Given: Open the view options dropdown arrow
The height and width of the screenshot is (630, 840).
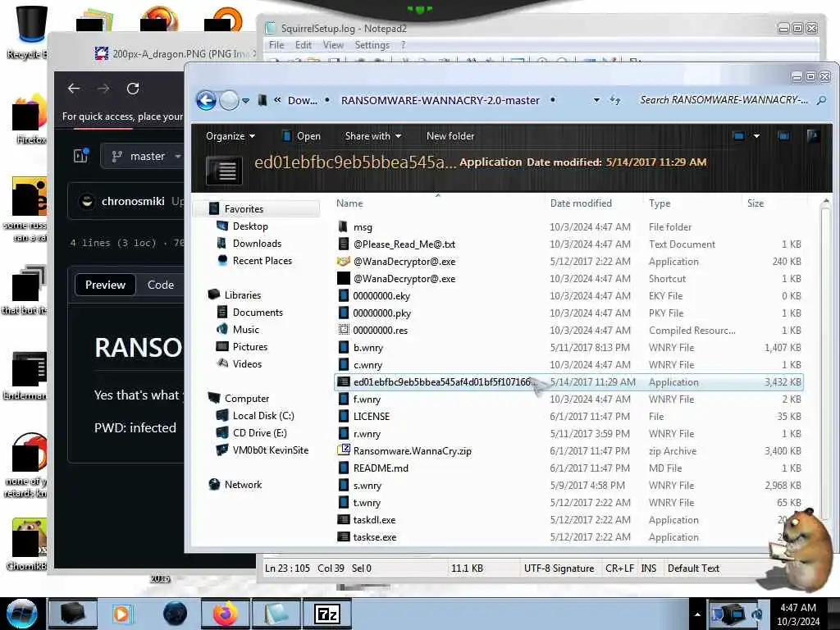Looking at the screenshot, I should pyautogui.click(x=756, y=136).
